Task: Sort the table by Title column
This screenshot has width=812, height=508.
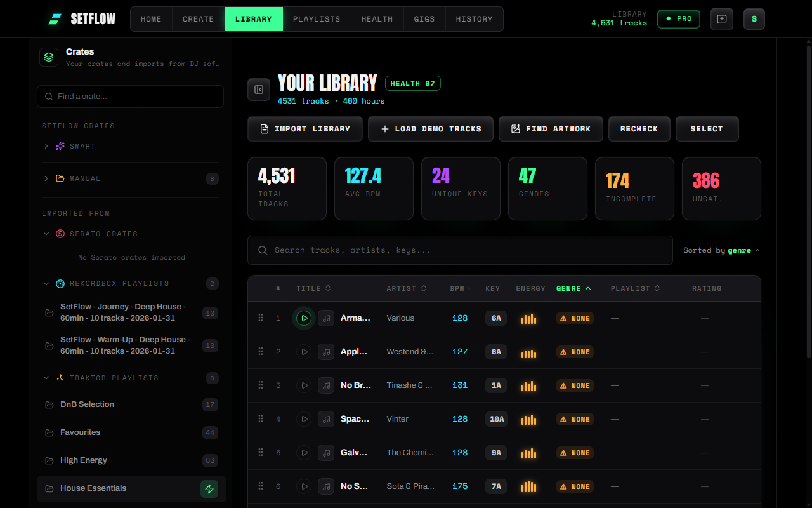Action: [313, 288]
